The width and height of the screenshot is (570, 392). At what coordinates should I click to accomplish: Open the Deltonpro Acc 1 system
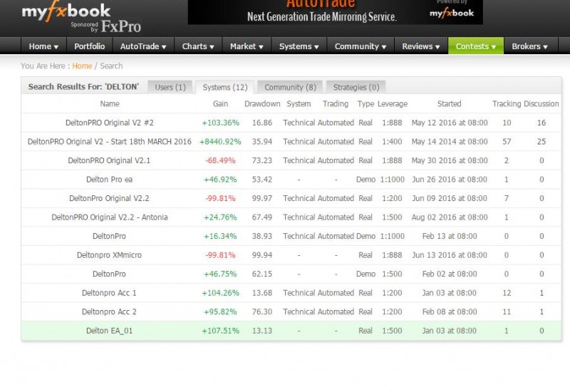tap(109, 293)
